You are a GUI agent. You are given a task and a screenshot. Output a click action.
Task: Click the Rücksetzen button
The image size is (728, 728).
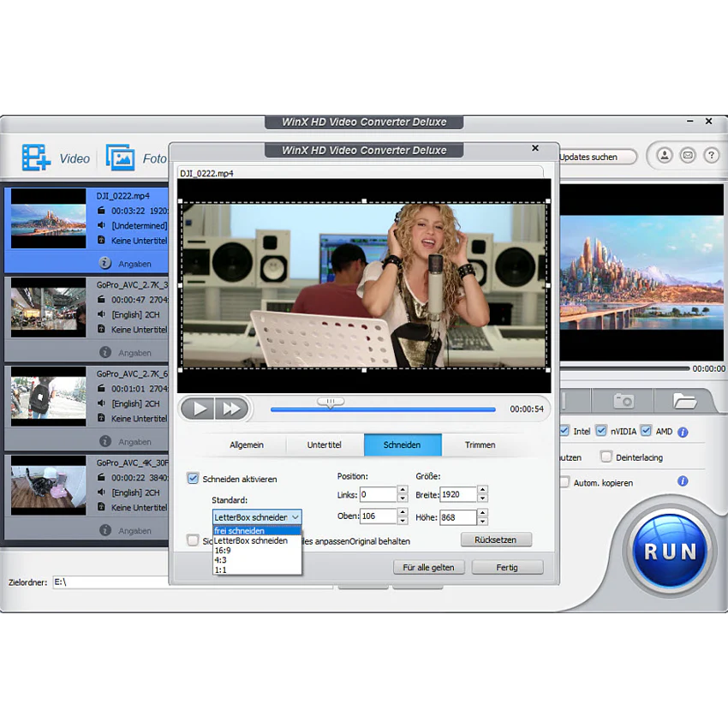(496, 540)
